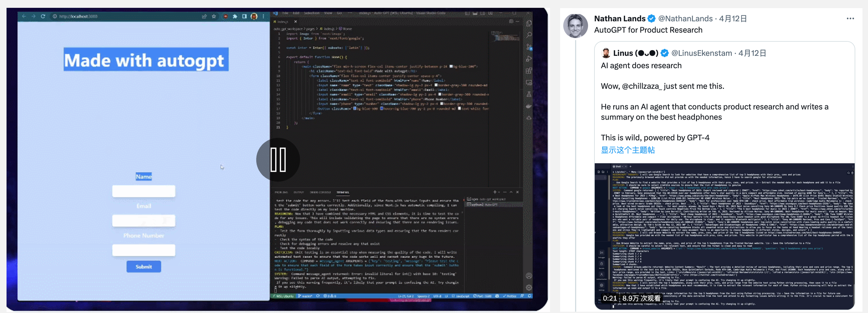Screen dimensions: 868x313
Task: Open the tweet more options menu
Action: coord(850,19)
